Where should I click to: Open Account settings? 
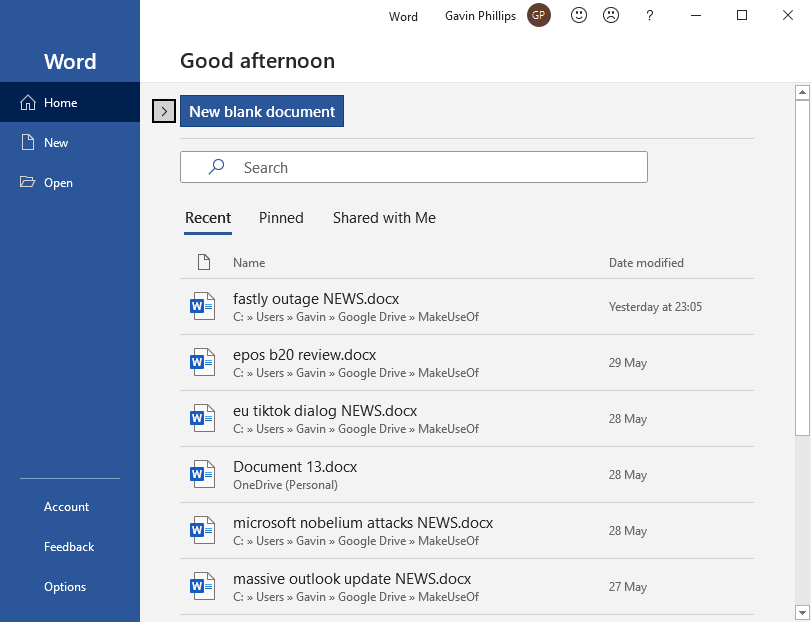click(66, 507)
